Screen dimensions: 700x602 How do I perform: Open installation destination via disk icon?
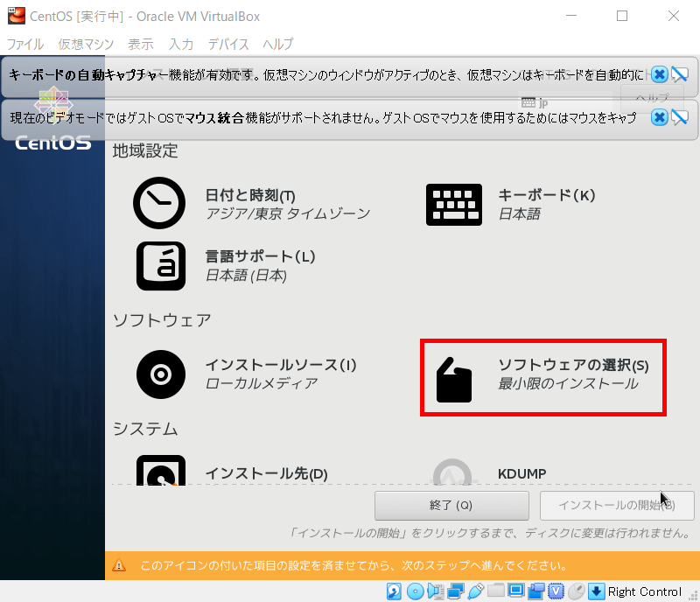tap(161, 470)
